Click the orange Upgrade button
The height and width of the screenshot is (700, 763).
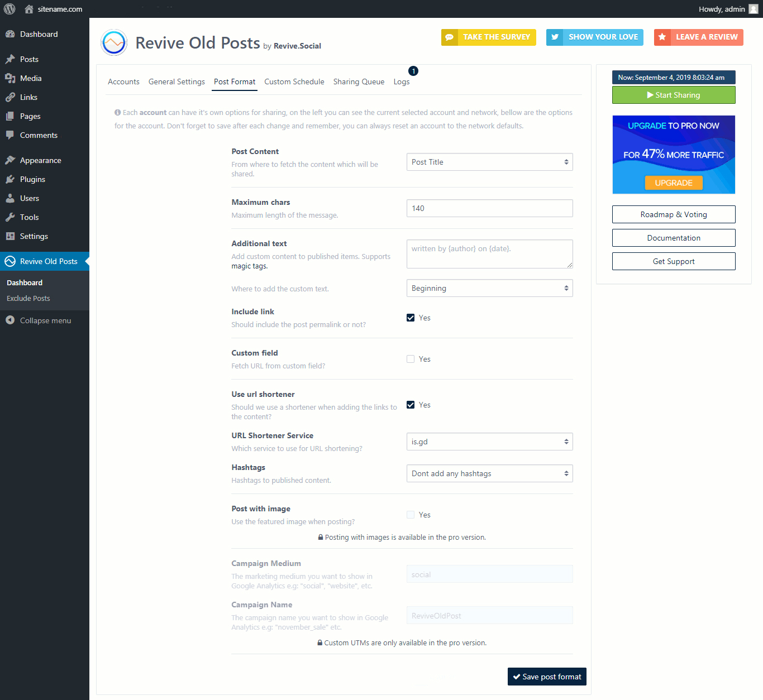(x=674, y=183)
